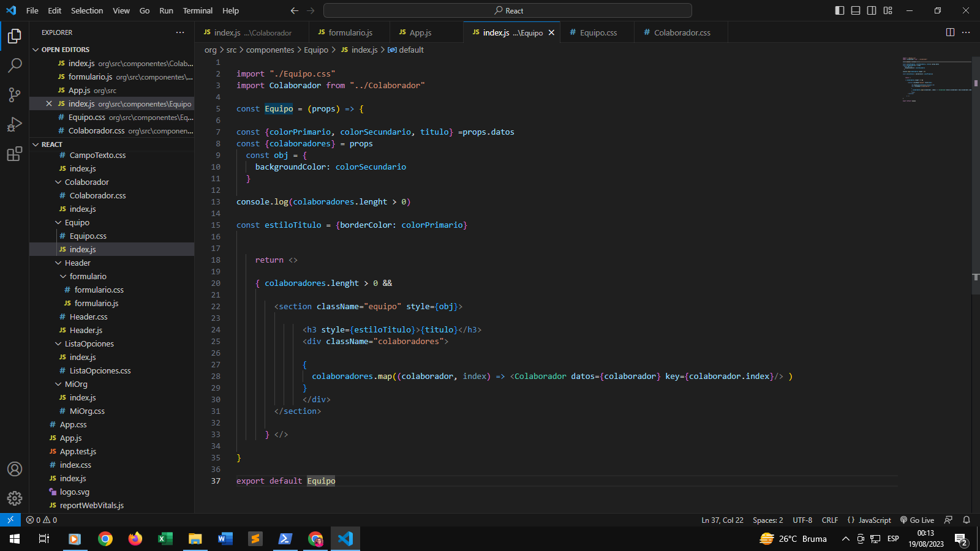This screenshot has height=551, width=980.
Task: Open the Selection menu
Action: tap(87, 10)
